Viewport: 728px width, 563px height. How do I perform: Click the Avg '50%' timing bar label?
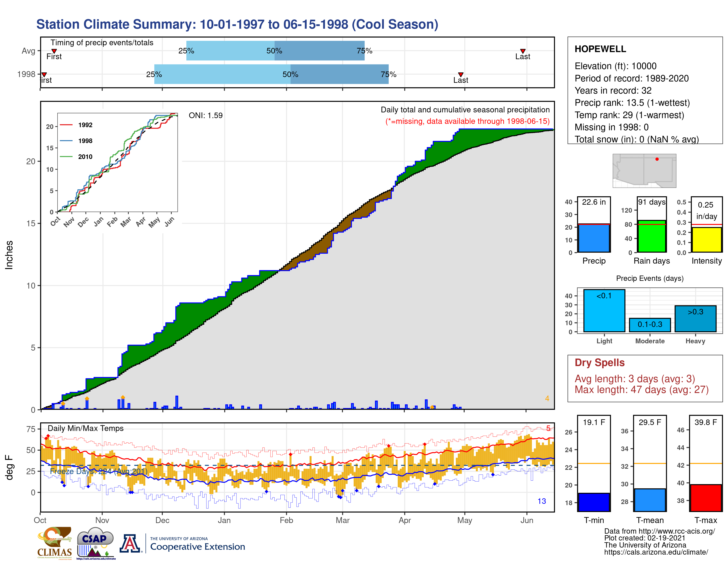click(x=274, y=51)
